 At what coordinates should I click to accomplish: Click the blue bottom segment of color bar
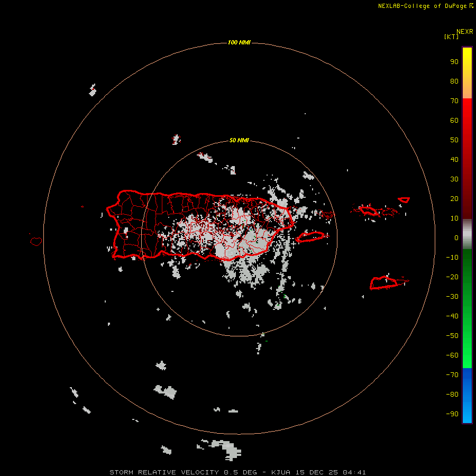click(x=467, y=396)
